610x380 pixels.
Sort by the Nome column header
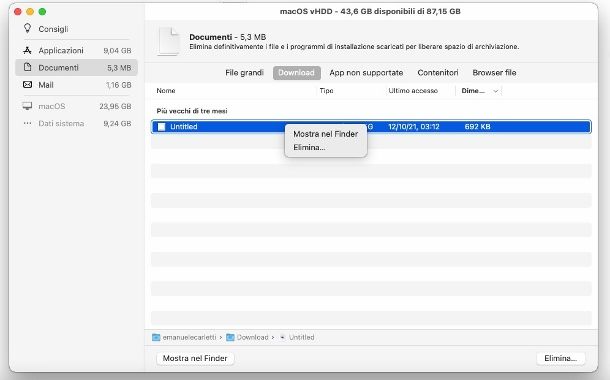coord(166,91)
